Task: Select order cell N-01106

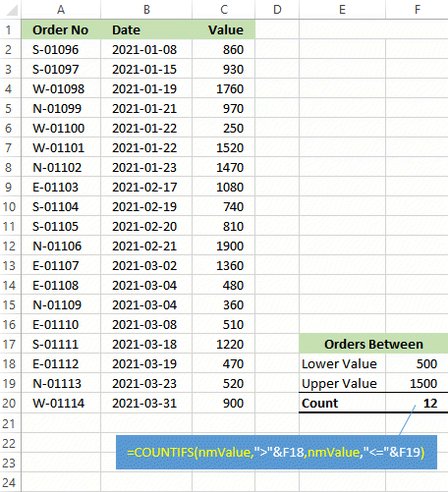Action: pyautogui.click(x=61, y=246)
